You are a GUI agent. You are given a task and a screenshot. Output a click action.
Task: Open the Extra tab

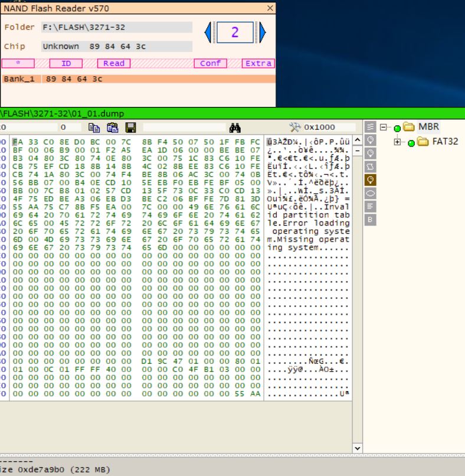coord(259,63)
